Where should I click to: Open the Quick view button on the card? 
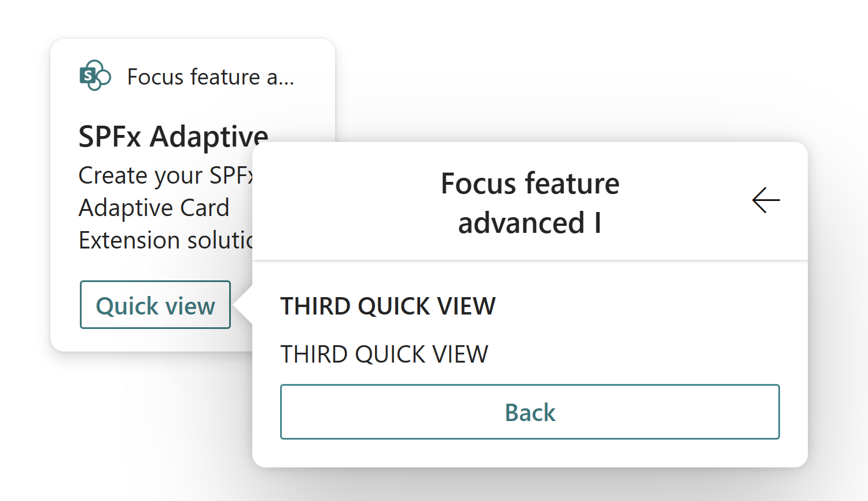(x=155, y=305)
